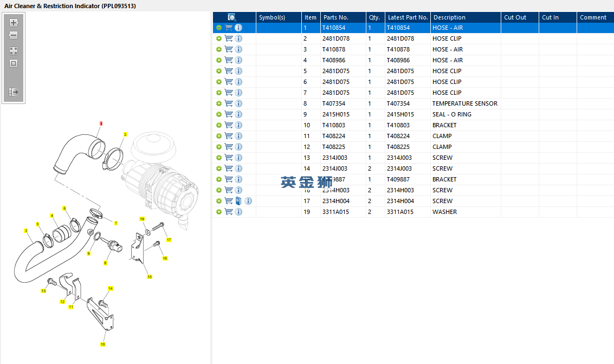The image size is (614, 364).
Task: Click T408225 in the Parts No. column
Action: [x=334, y=147]
